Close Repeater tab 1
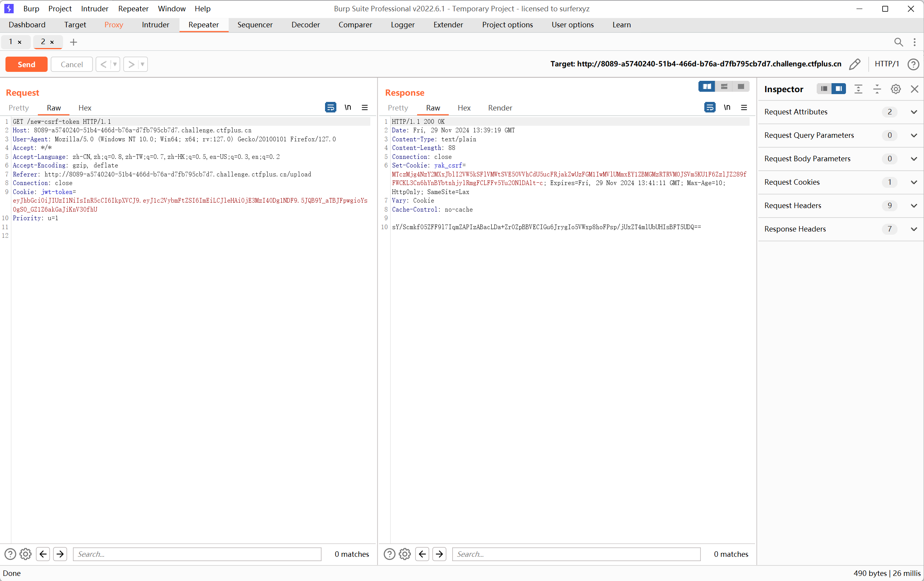Viewport: 924px width, 581px height. click(x=20, y=42)
